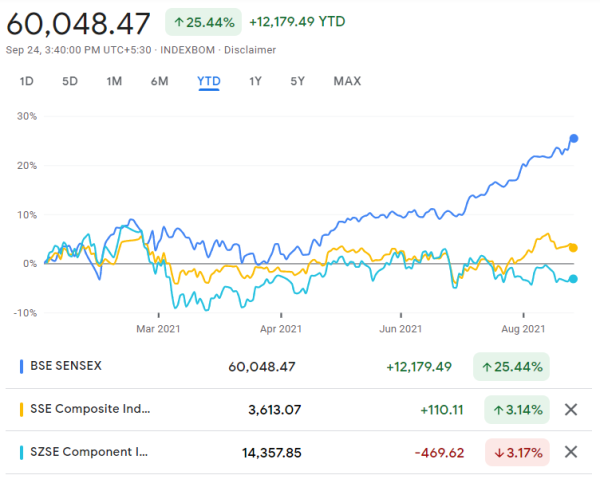Select the 1D time range tab
Screen dimensions: 600x479
pos(27,81)
